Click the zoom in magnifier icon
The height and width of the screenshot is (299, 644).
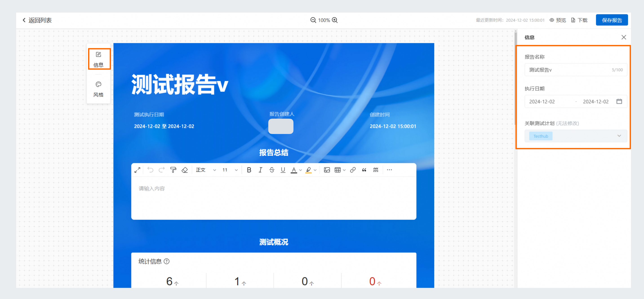[335, 20]
